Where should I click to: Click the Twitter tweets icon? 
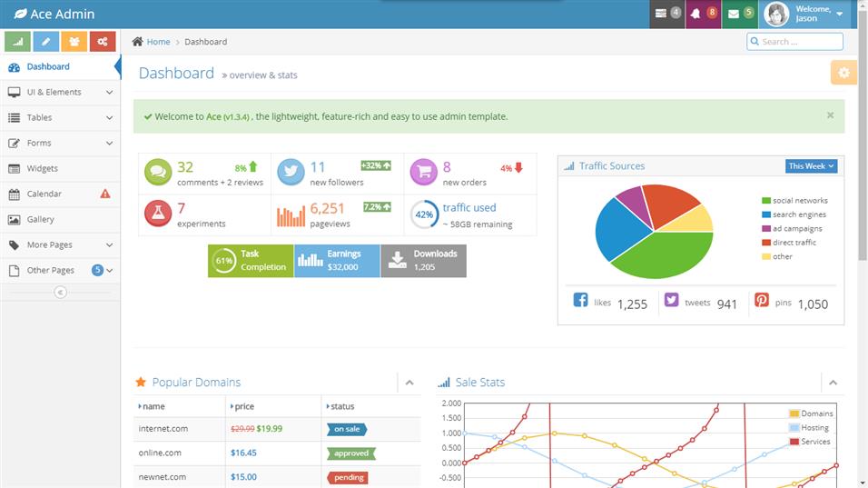[x=671, y=300]
